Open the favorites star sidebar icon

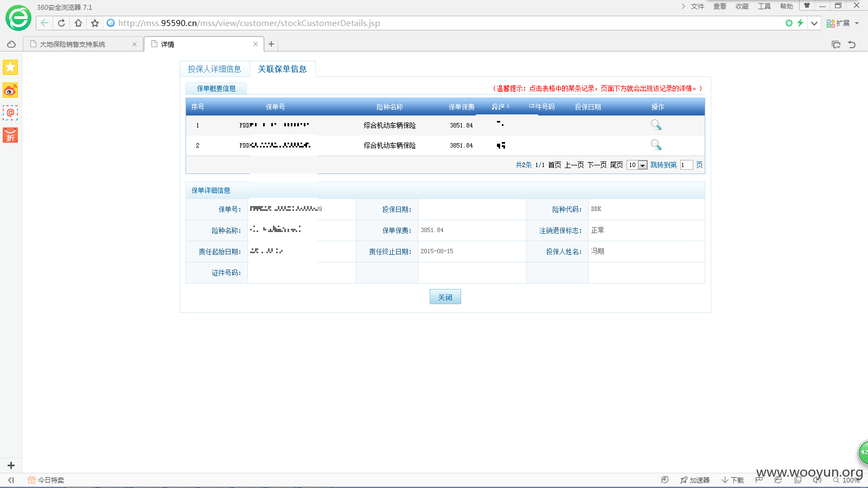point(10,67)
